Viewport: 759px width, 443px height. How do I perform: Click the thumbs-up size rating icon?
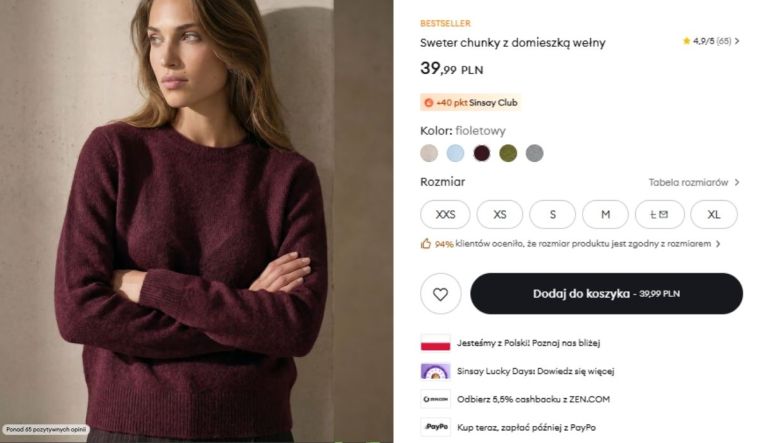click(x=425, y=244)
